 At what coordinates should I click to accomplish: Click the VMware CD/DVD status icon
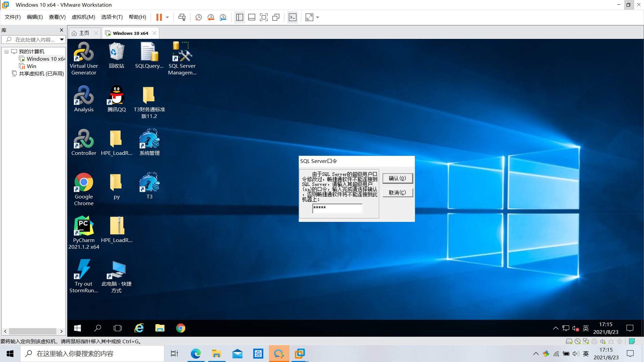(578, 341)
